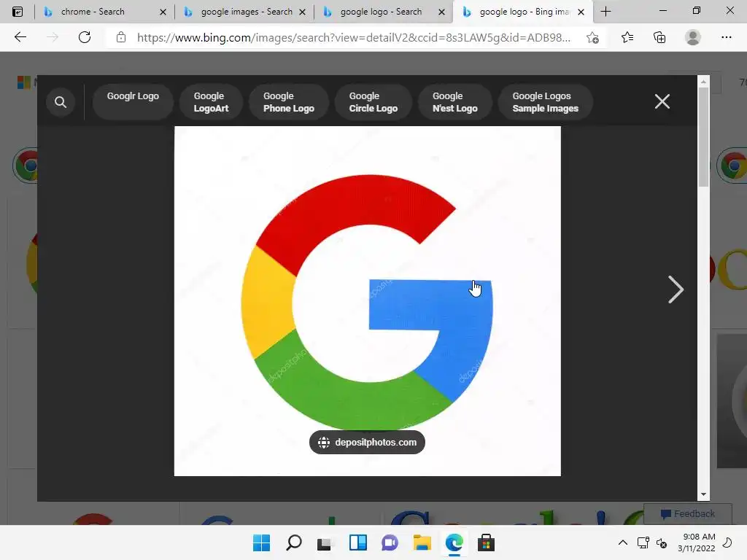Screen dimensions: 747x560
Task: Select the Google Circle Logo suggestion
Action: click(373, 102)
